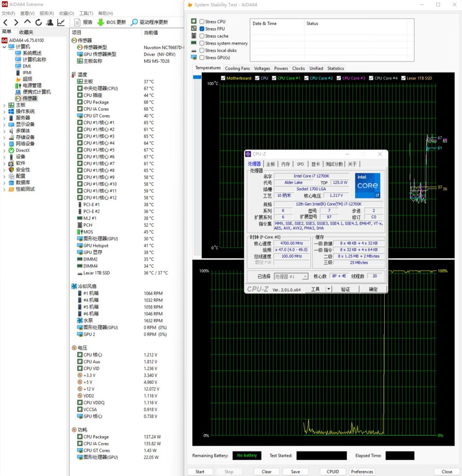The image size is (462, 476).
Task: Enable Stress GPU(s) checkbox
Action: pyautogui.click(x=202, y=57)
